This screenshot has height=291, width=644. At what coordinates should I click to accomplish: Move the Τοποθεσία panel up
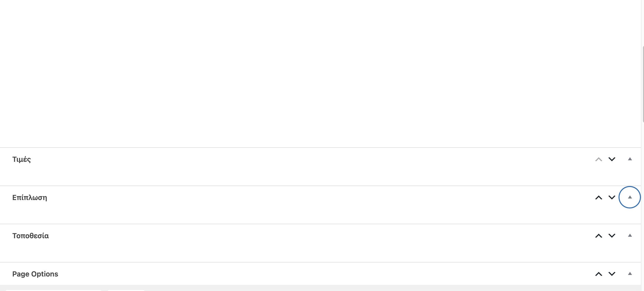599,236
